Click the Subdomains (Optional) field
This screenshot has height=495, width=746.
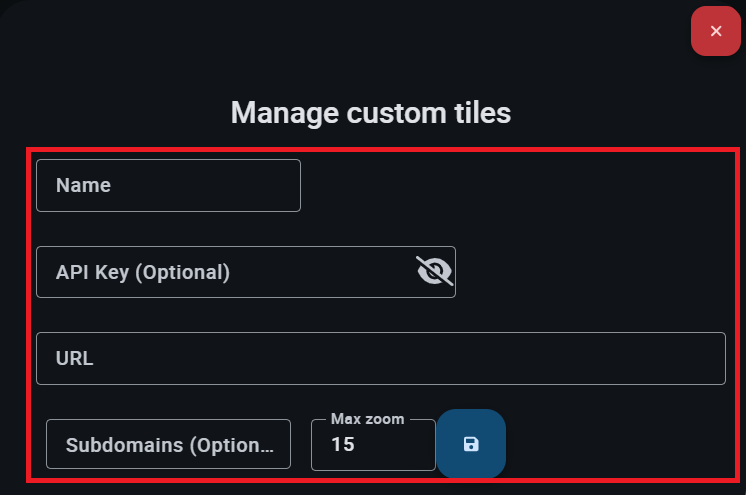pyautogui.click(x=168, y=445)
